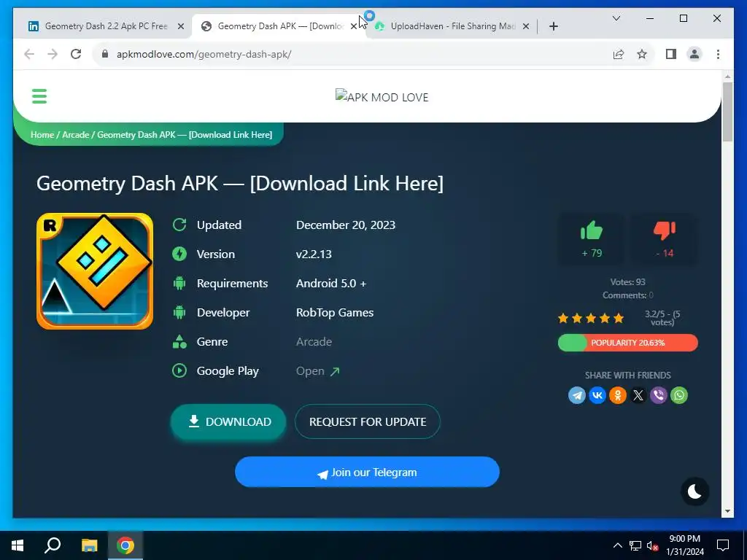Open the green hamburger menu
Screen dimensions: 747x560
click(x=39, y=96)
